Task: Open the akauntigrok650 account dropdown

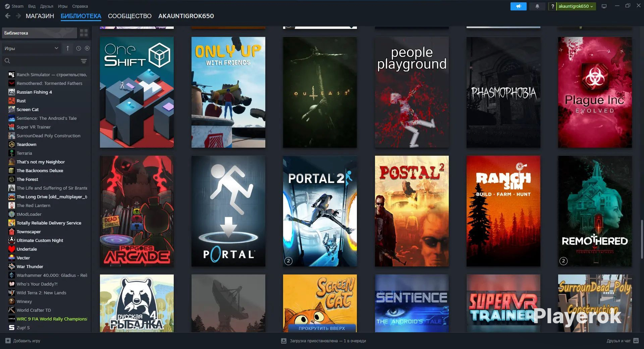Action: [x=576, y=6]
